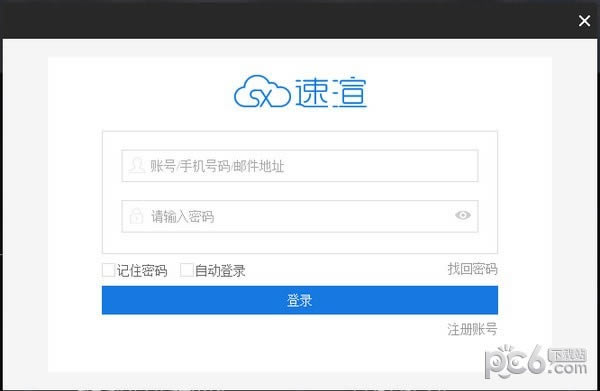Click the SX cloud logo icon

pyautogui.click(x=262, y=91)
